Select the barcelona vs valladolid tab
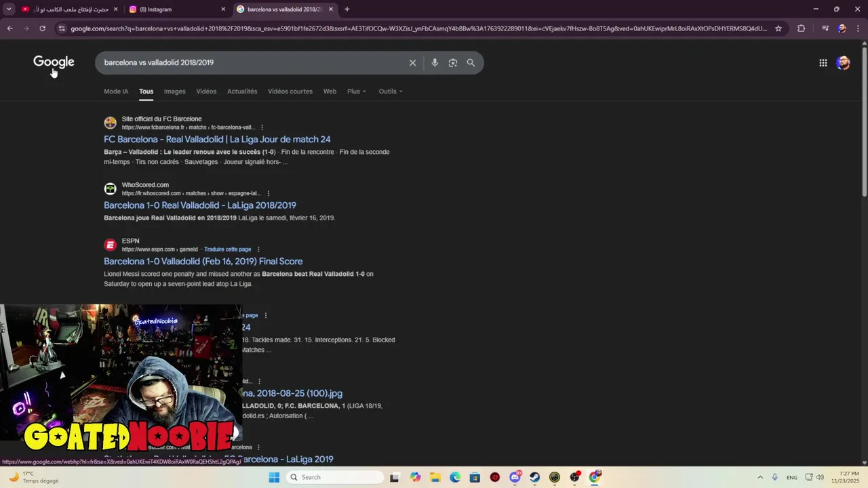 (285, 9)
